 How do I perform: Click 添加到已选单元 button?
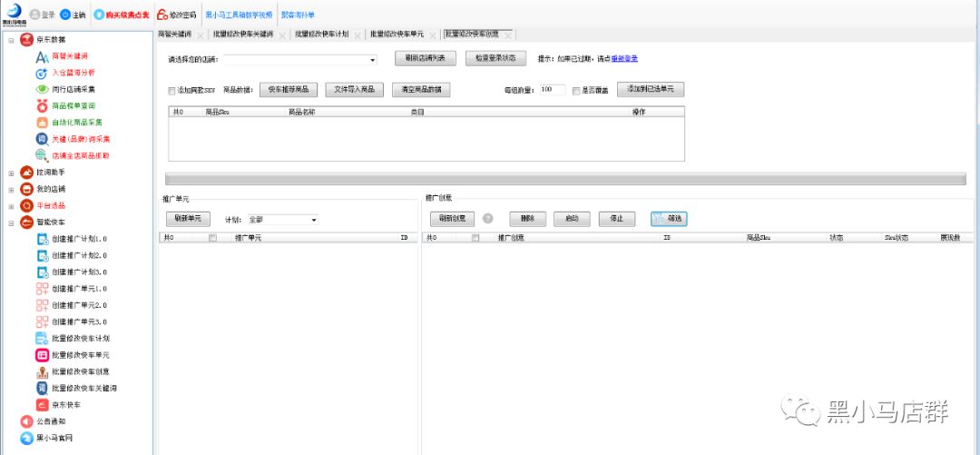coord(651,89)
